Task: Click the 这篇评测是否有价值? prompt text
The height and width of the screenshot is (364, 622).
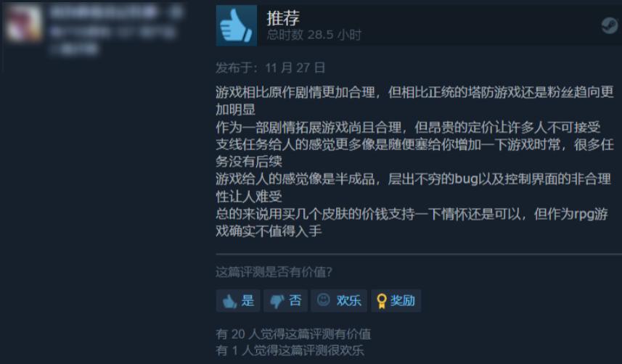Action: 274,272
